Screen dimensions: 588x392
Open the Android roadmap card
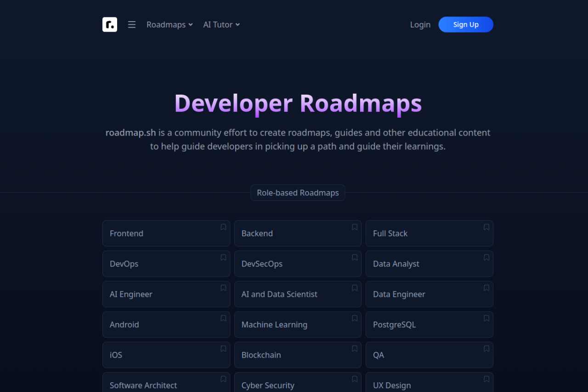point(166,324)
